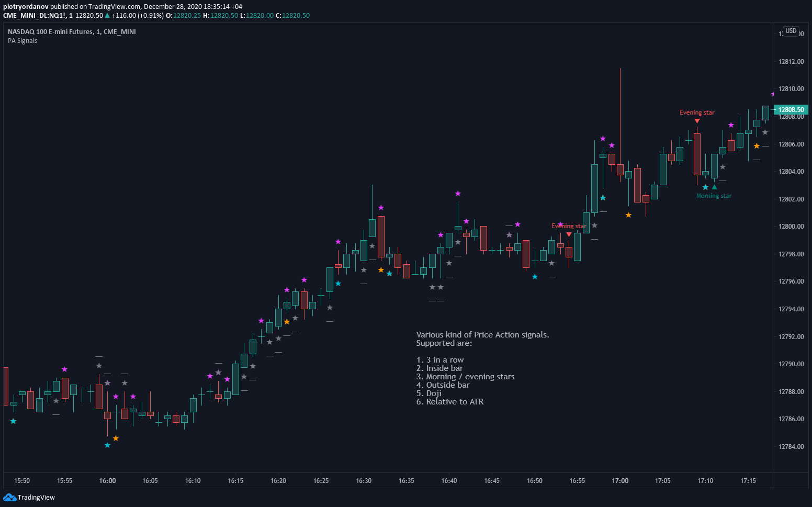Click the TradingView.com text in header
Screen dimensions: 812x507
pos(115,6)
